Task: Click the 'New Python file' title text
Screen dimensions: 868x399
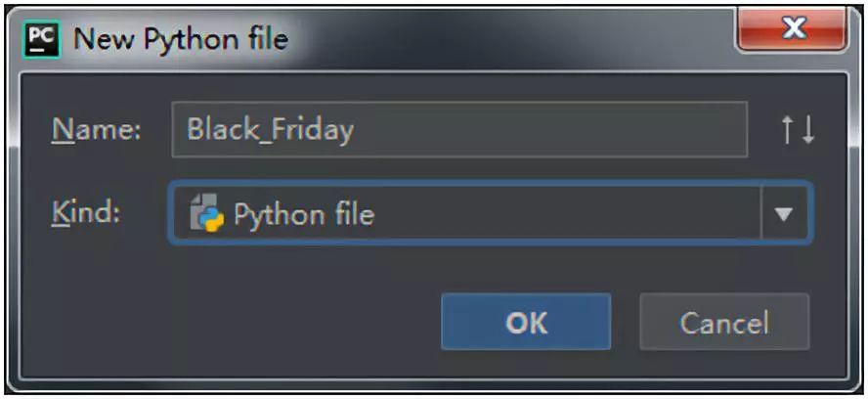Action: [x=181, y=39]
